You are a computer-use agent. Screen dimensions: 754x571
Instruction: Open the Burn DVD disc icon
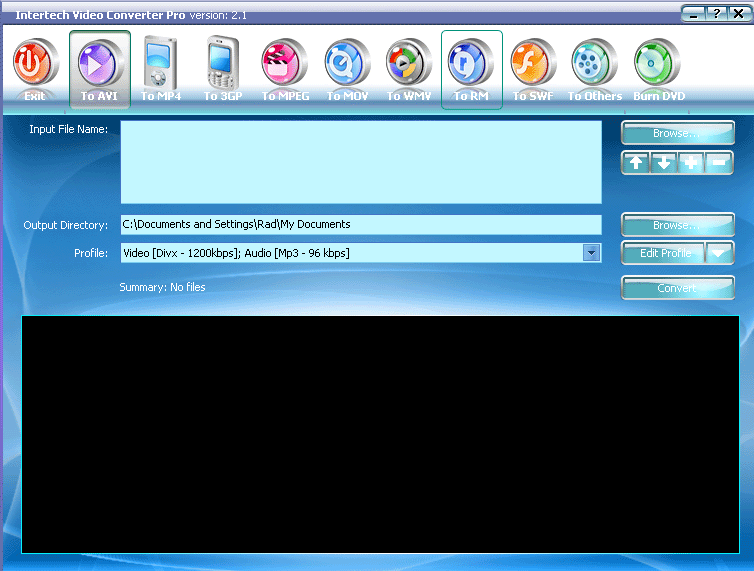pyautogui.click(x=657, y=64)
